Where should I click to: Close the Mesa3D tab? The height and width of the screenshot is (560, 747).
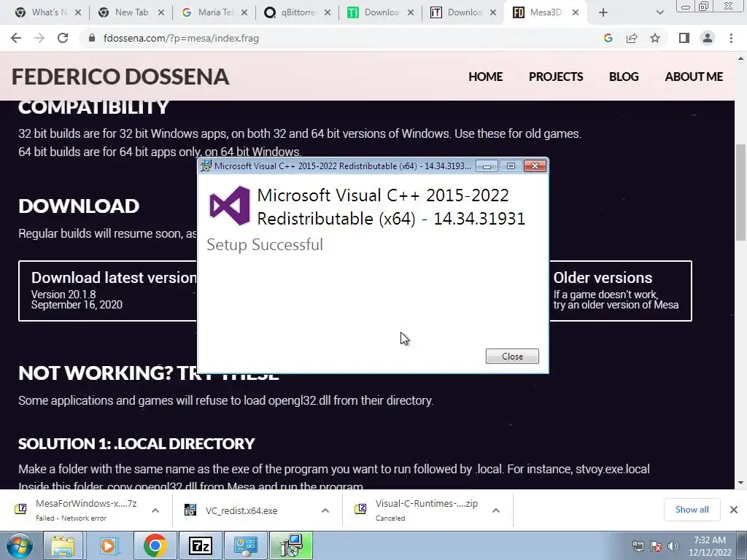(x=576, y=13)
